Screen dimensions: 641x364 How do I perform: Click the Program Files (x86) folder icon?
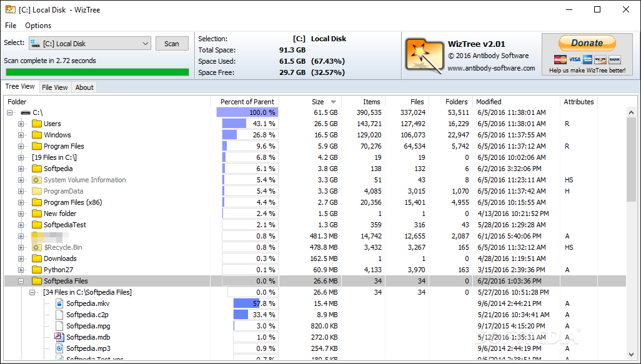[x=37, y=202]
